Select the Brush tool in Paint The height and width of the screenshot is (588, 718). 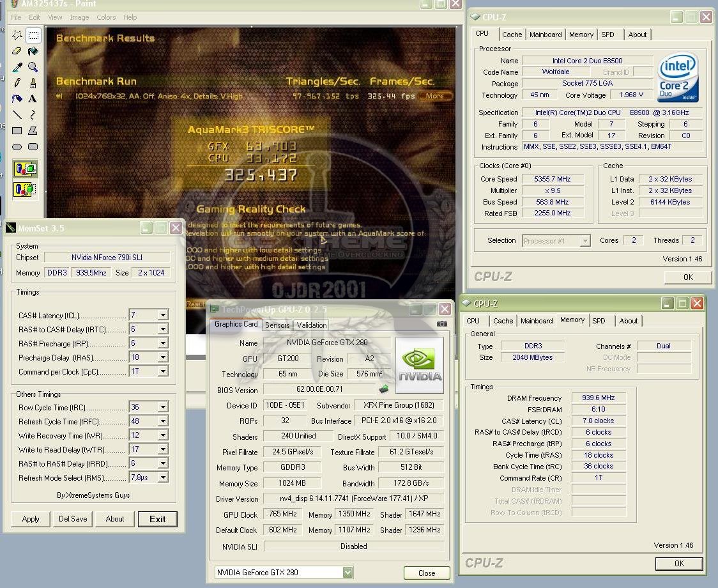33,83
